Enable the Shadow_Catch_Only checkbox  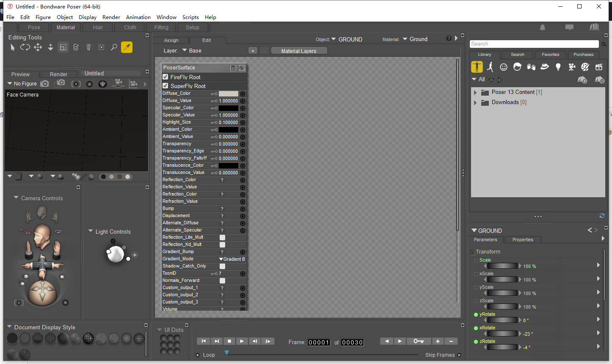pyautogui.click(x=222, y=266)
